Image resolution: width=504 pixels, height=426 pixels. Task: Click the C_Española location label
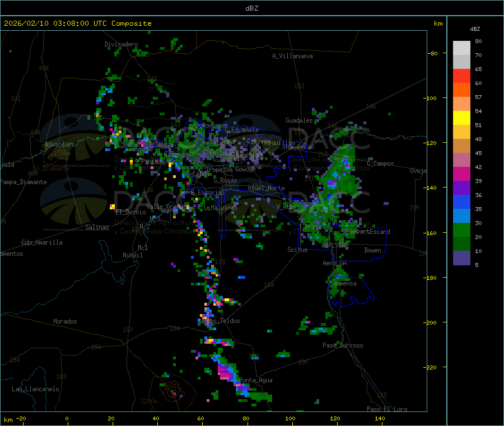point(241,130)
